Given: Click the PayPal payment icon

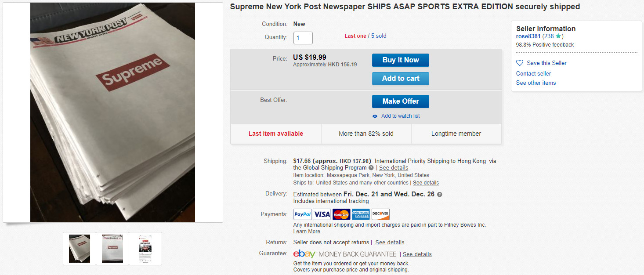Looking at the screenshot, I should 302,214.
